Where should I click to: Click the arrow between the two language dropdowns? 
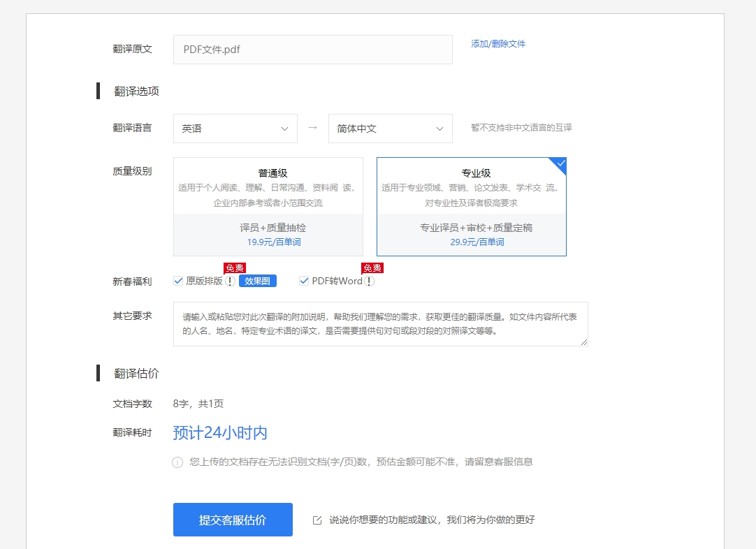click(x=312, y=128)
